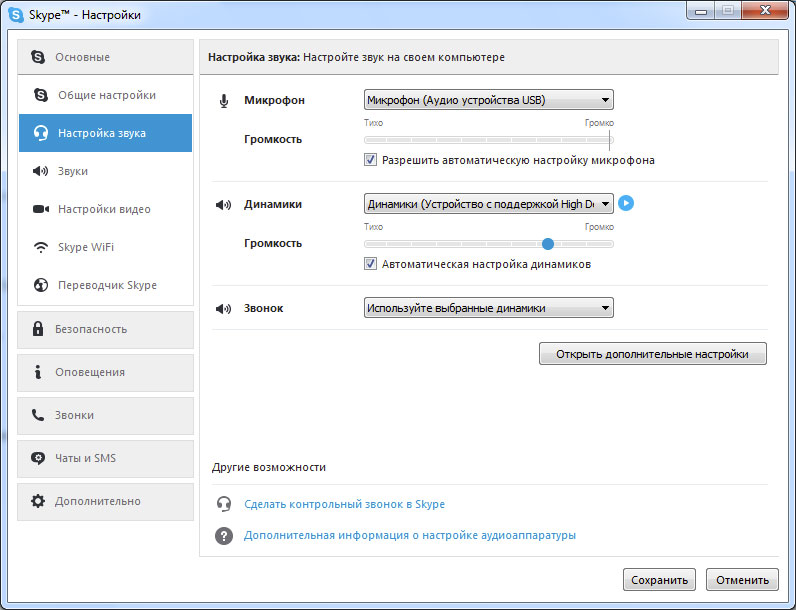Click the speaker icon next to Звонок
The image size is (796, 610).
[x=223, y=309]
